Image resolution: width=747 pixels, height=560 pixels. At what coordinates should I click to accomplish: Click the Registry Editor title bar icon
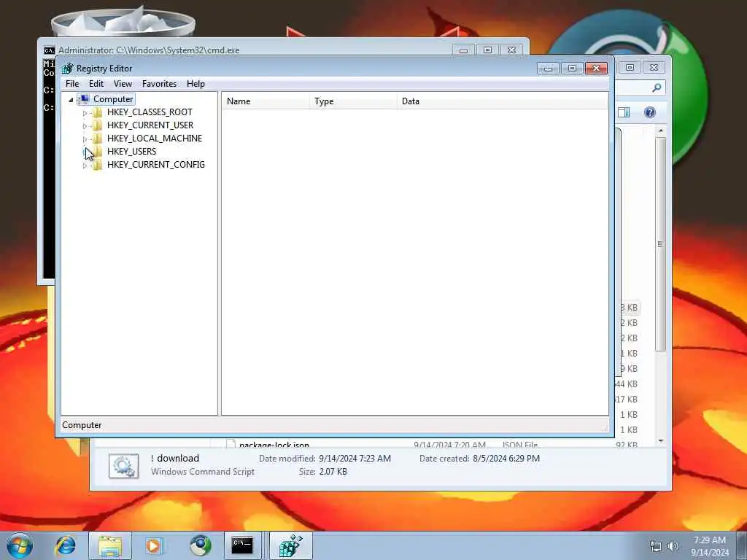point(68,69)
